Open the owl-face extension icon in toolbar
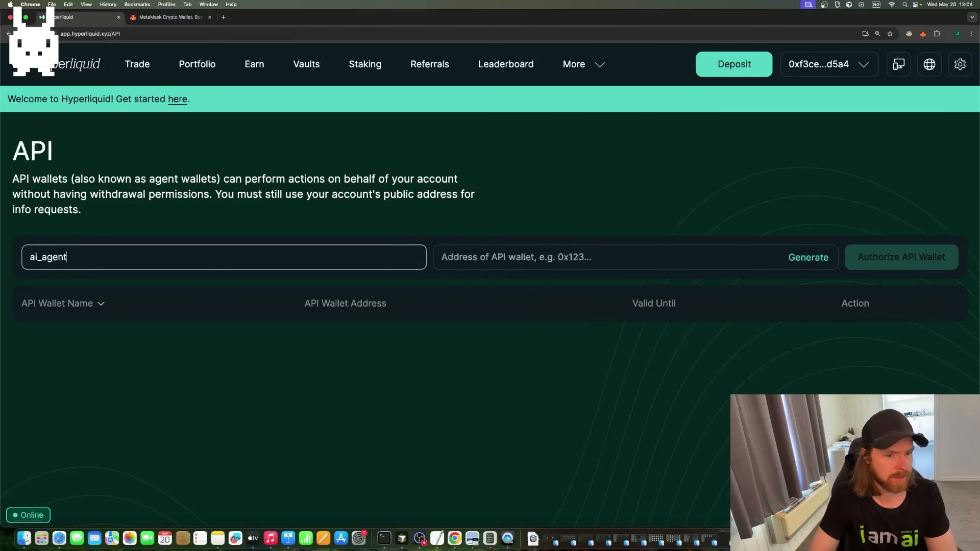Viewport: 980px width, 551px height. (909, 34)
